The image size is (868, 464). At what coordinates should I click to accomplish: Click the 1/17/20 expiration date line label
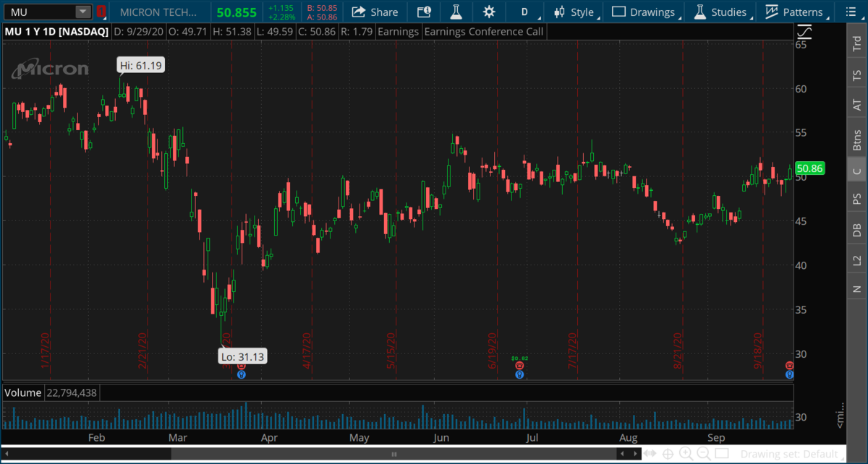tap(45, 351)
